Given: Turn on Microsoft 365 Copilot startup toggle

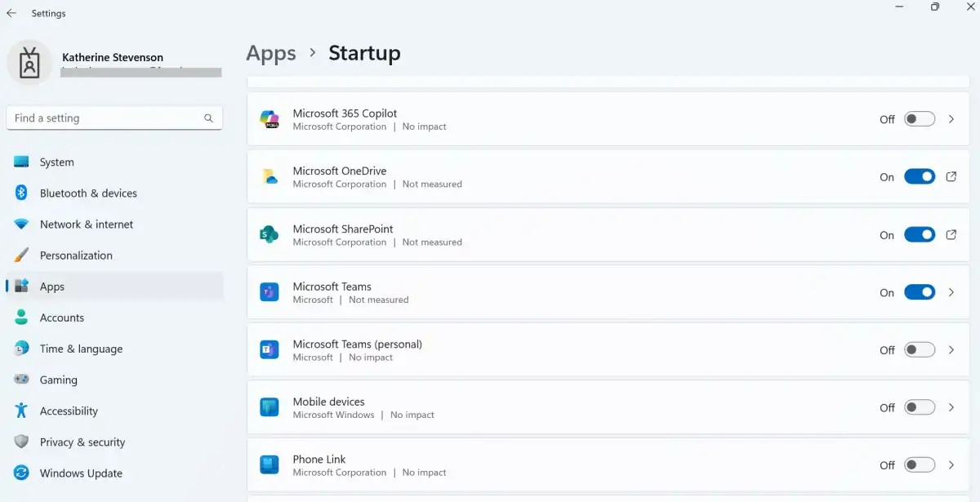Looking at the screenshot, I should pos(919,119).
